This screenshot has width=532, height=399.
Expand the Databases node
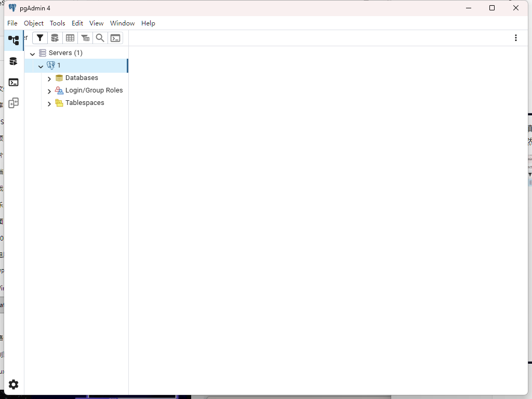click(x=49, y=78)
